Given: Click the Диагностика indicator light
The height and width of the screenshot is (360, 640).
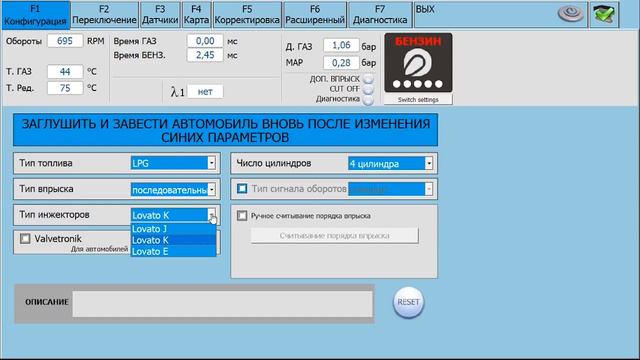Looking at the screenshot, I should pyautogui.click(x=368, y=100).
